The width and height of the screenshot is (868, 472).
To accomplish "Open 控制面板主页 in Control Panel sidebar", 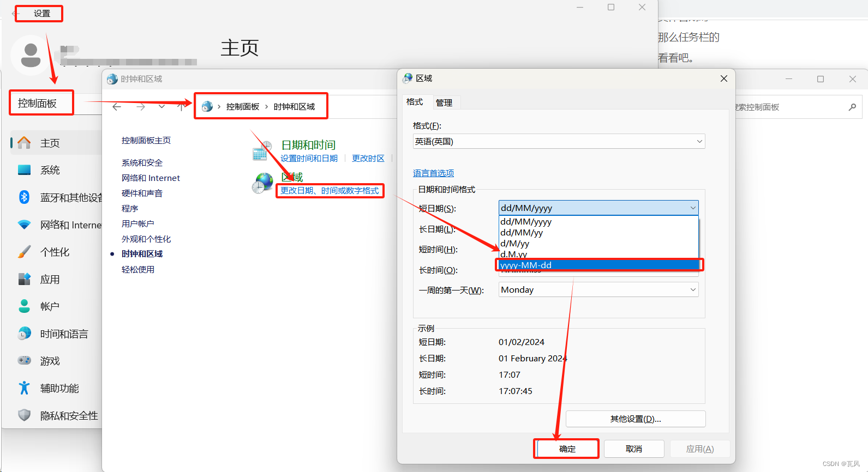I will coord(146,141).
